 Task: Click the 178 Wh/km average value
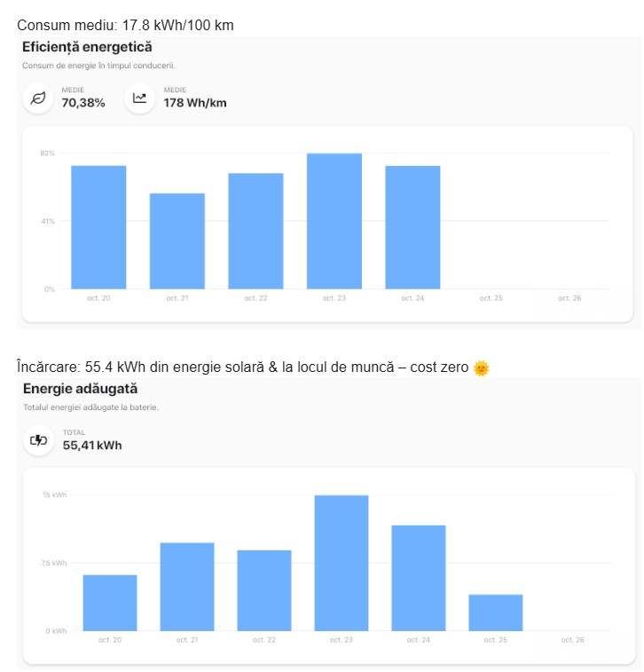tap(194, 103)
